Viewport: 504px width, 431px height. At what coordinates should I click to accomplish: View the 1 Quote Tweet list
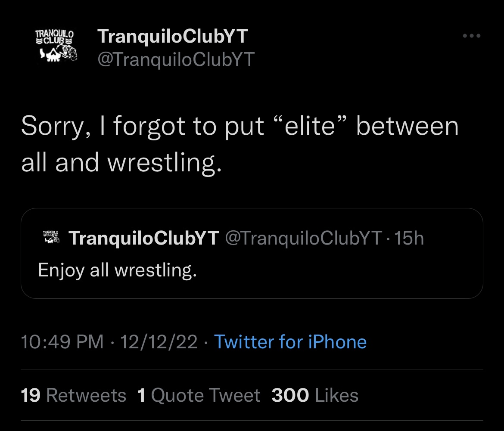coord(199,395)
